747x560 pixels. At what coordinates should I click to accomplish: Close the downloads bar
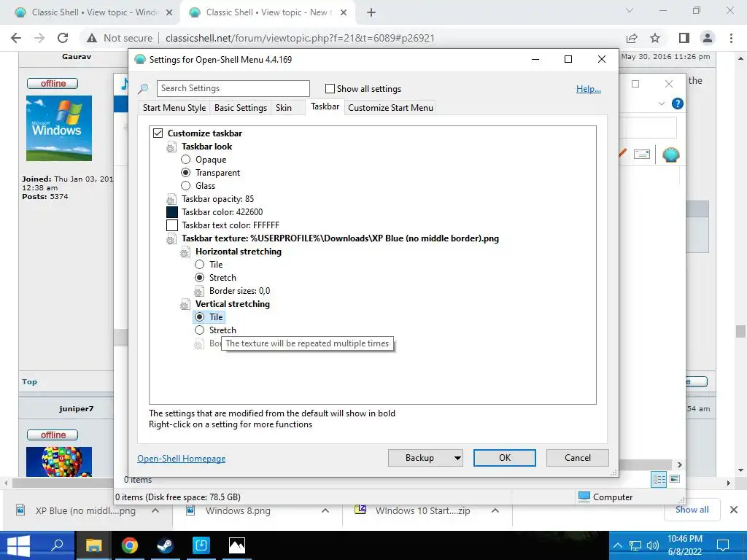[x=734, y=510]
